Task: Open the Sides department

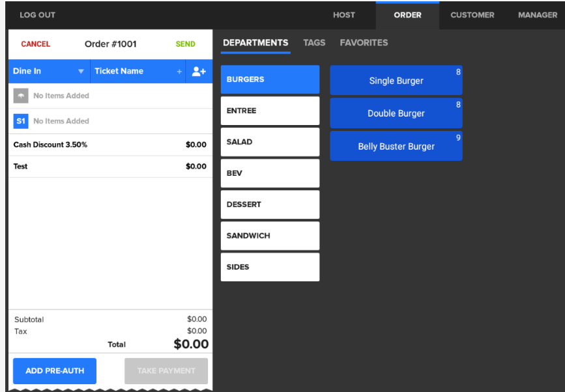Action: [x=270, y=267]
